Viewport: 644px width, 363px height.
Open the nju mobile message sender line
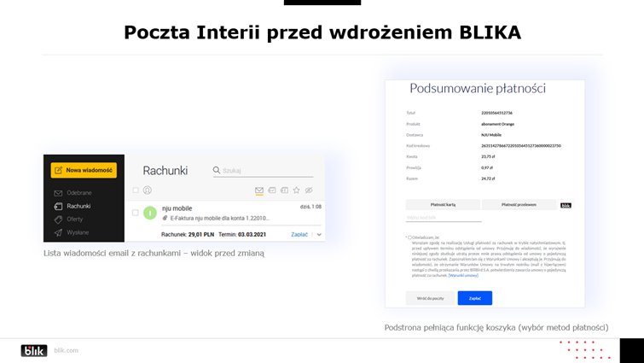(x=177, y=208)
